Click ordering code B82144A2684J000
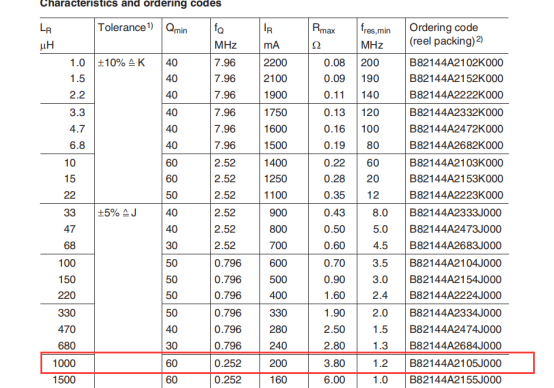The height and width of the screenshot is (388, 554). pos(455,346)
